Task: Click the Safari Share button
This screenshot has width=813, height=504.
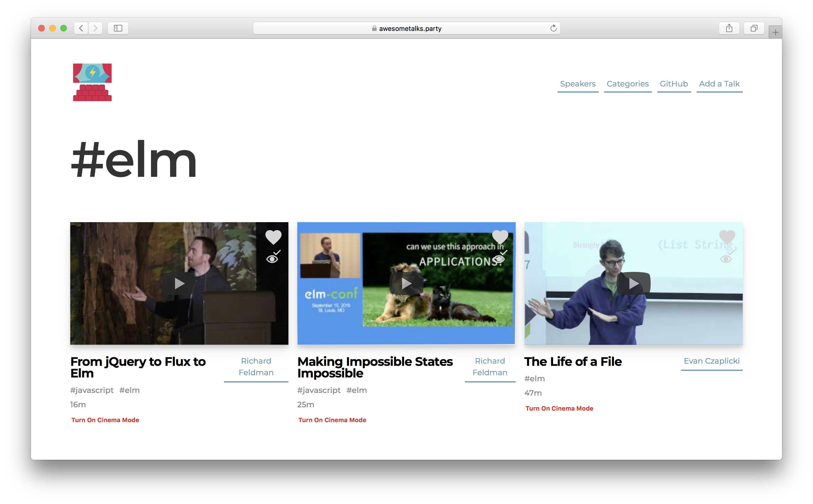Action: click(729, 28)
